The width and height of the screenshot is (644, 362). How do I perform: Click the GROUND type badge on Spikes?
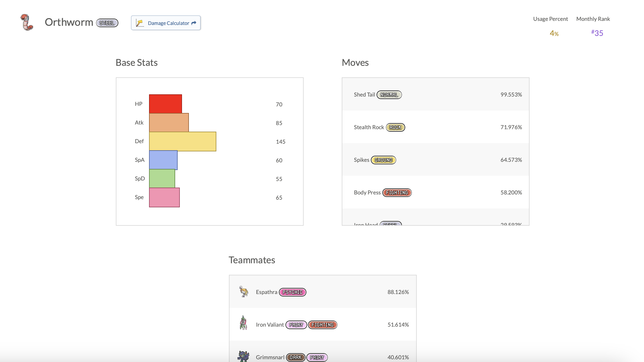click(x=383, y=160)
